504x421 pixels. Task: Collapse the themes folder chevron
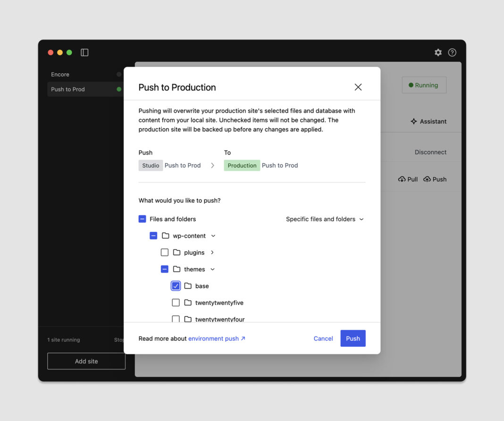tap(212, 269)
